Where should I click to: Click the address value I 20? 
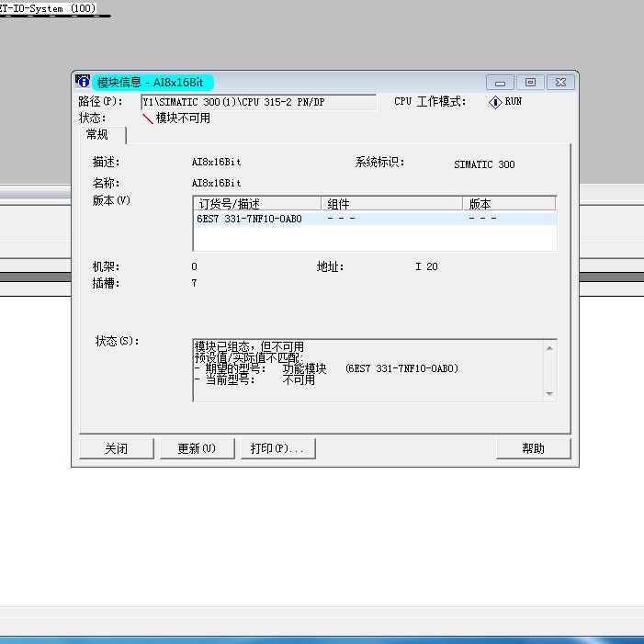pos(427,266)
